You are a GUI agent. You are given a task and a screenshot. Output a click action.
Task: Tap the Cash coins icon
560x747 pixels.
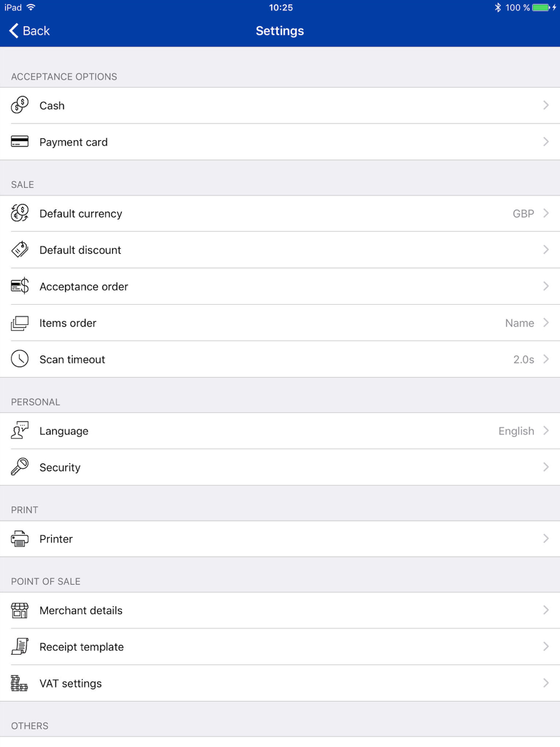[x=20, y=105]
